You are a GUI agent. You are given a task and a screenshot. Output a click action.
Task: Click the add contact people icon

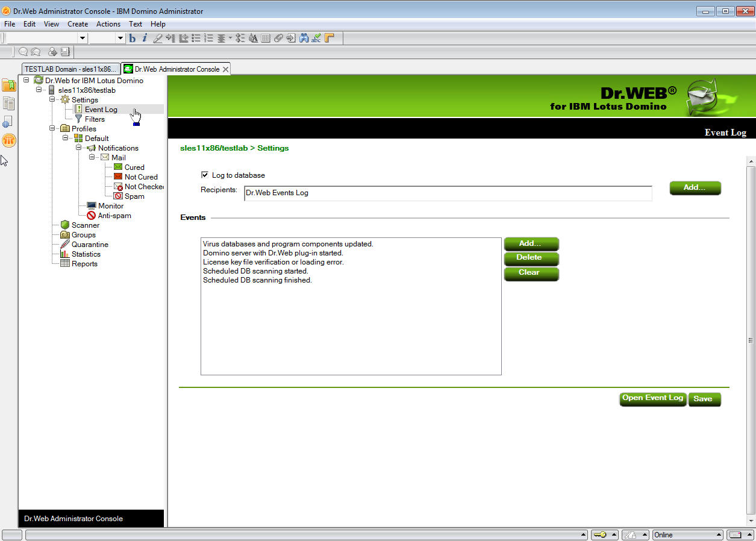coord(53,52)
